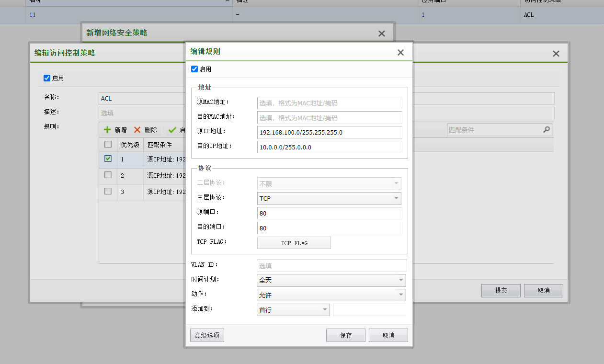Uncheck the priority 1 rule checkbox
This screenshot has width=604, height=364.
(108, 159)
